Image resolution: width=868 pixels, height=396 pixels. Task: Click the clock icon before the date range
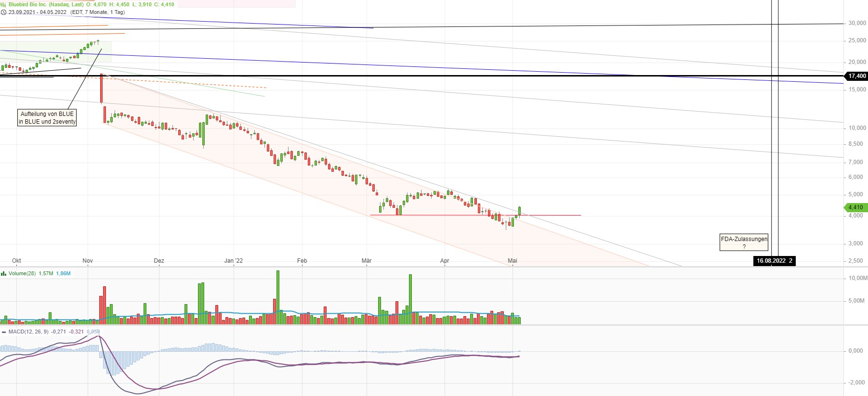pos(4,13)
